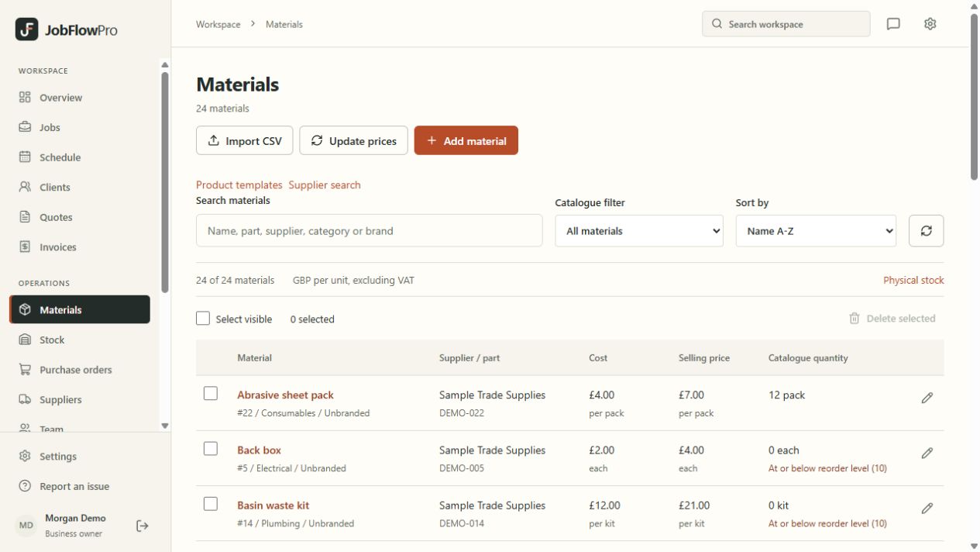Click the Suppliers truck icon
Screen dimensions: 980x552
(25, 400)
